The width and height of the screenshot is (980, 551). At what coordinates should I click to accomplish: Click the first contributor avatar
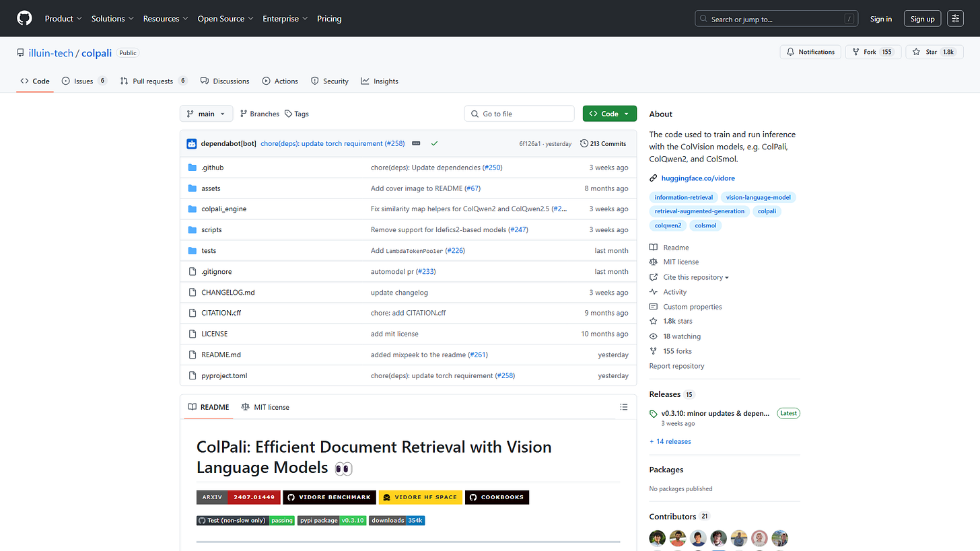(658, 538)
